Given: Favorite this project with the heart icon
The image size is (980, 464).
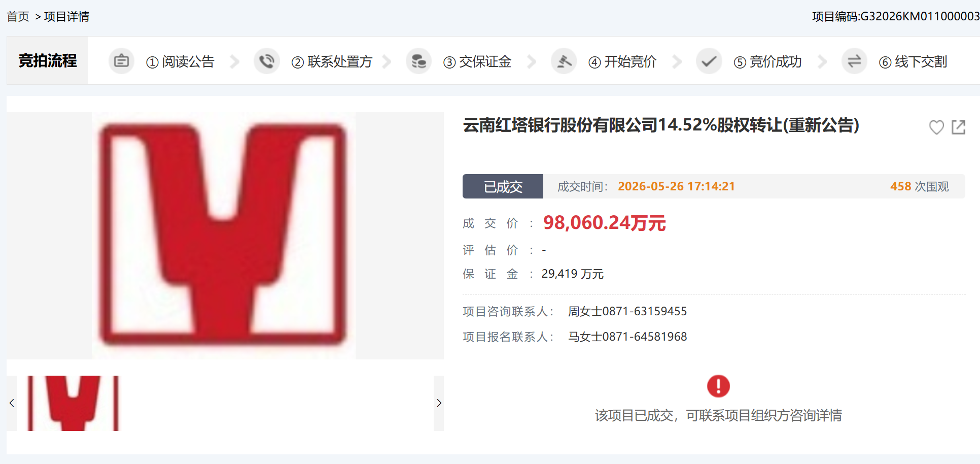Looking at the screenshot, I should (936, 127).
